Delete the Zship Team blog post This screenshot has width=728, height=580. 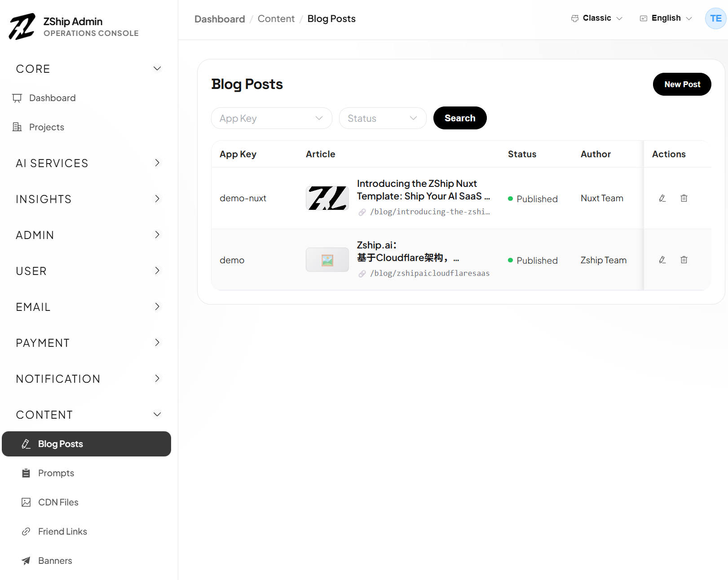coord(684,260)
